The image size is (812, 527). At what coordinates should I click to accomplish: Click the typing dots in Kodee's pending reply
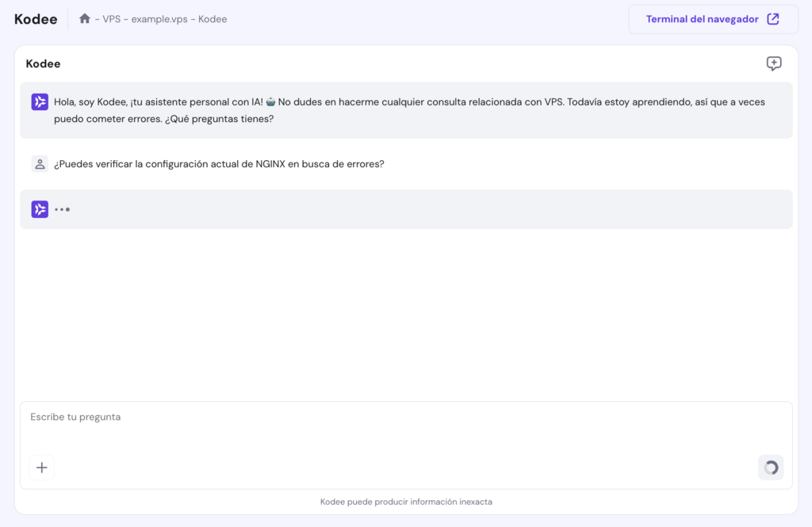tap(62, 208)
